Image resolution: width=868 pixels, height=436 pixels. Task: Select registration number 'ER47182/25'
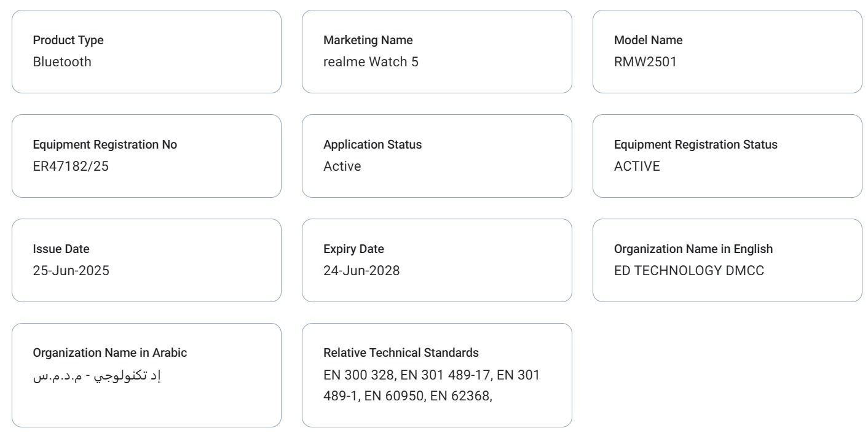tap(71, 166)
